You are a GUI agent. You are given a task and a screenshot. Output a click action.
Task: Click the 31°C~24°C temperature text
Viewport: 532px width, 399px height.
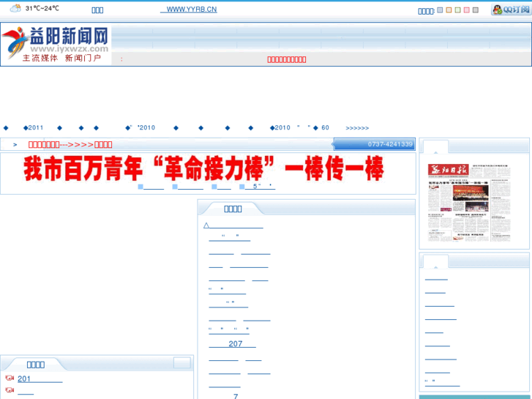(42, 9)
